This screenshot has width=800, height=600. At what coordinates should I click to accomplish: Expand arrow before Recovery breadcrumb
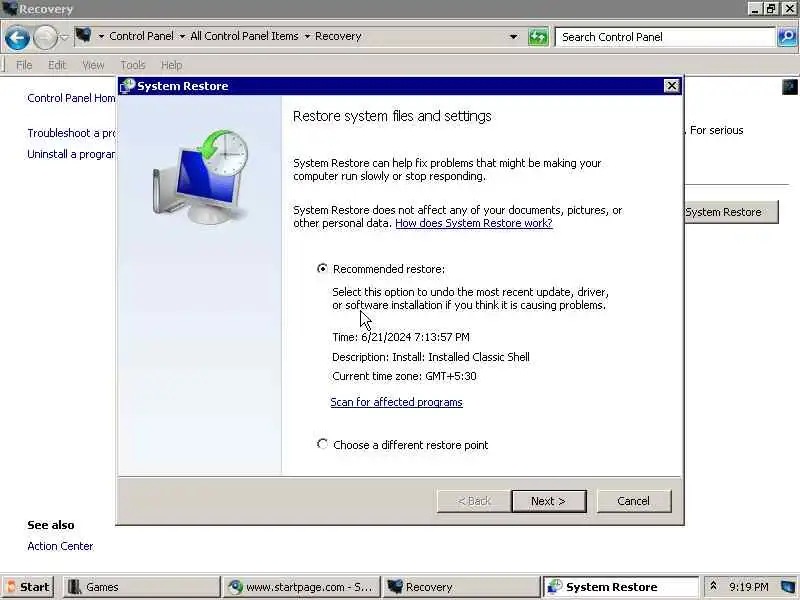[307, 37]
